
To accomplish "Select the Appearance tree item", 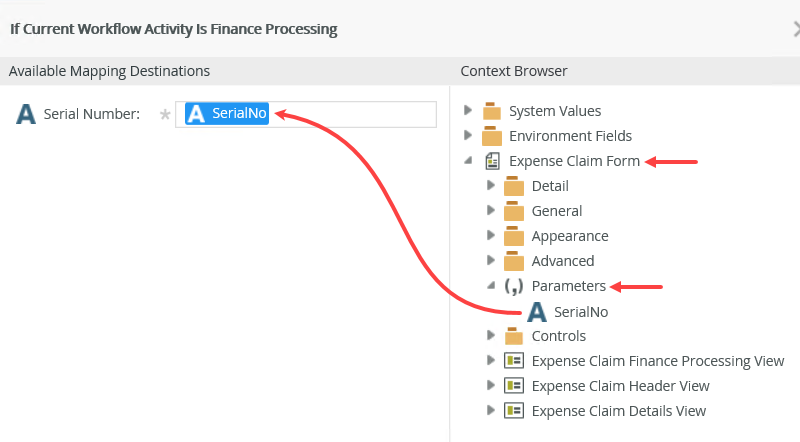I will point(569,236).
